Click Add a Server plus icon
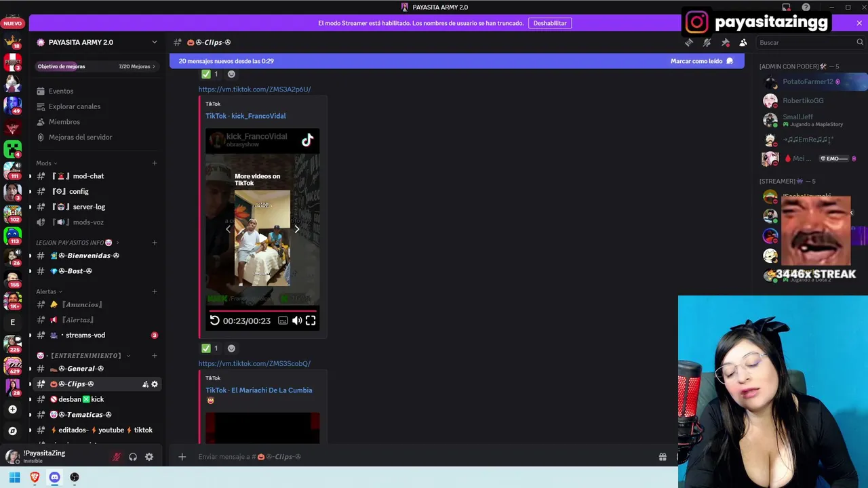This screenshot has width=868, height=488. 12,409
